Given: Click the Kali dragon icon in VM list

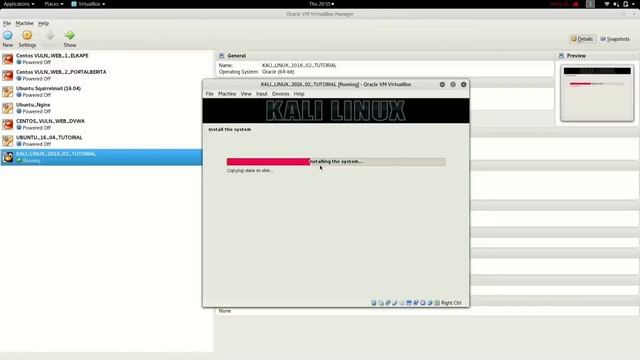Looking at the screenshot, I should [8, 157].
